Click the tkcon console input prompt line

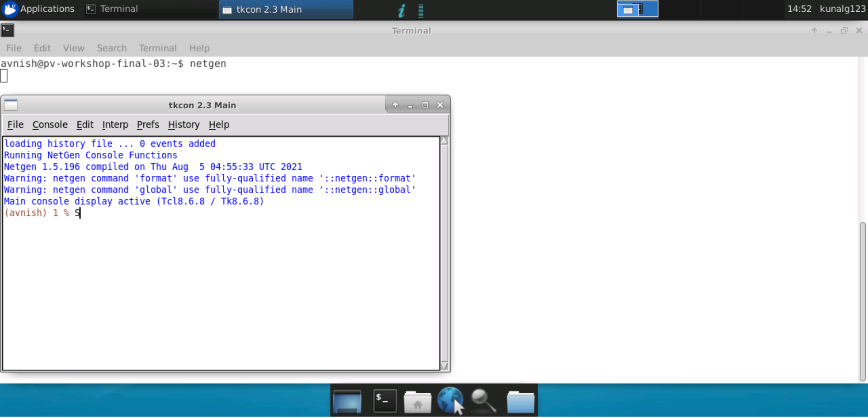click(x=77, y=213)
